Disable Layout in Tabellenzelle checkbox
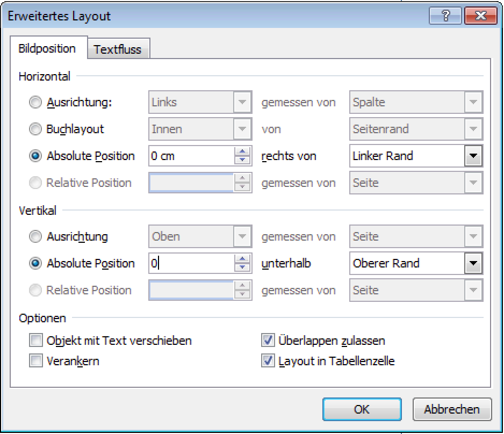 268,361
